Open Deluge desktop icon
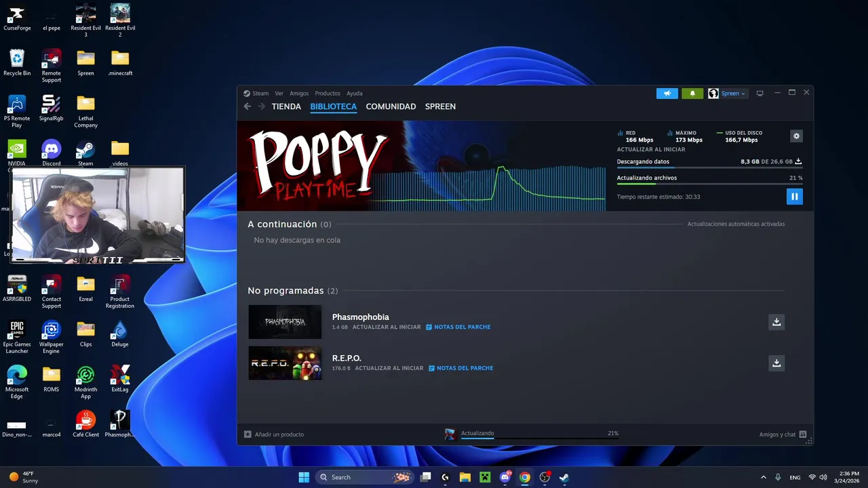This screenshot has width=868, height=488. [x=120, y=334]
